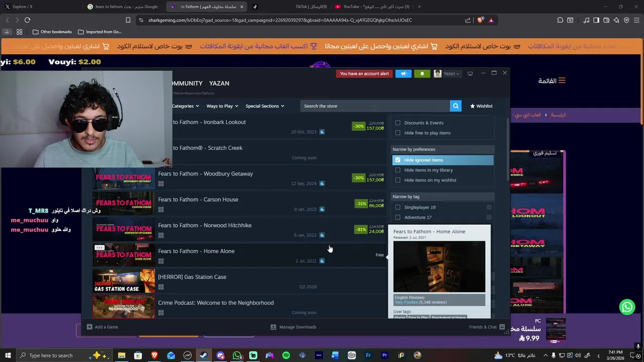This screenshot has width=644, height=362.
Task: Switch to the YouTube browser tab
Action: (x=371, y=7)
